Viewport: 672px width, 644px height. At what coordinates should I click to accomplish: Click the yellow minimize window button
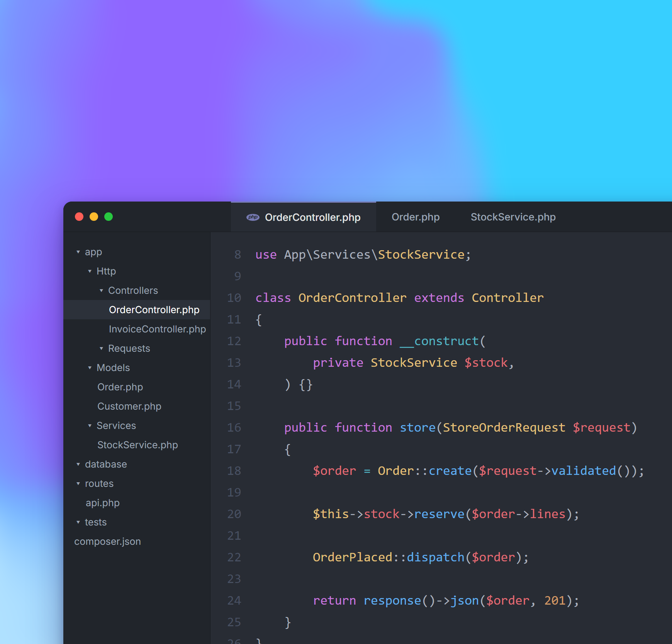click(94, 217)
